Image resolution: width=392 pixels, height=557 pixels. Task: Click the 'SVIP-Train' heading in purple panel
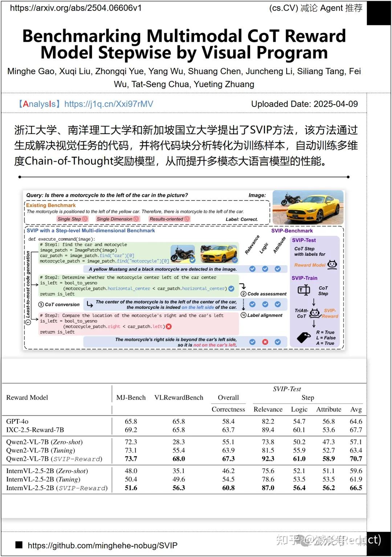click(x=305, y=278)
